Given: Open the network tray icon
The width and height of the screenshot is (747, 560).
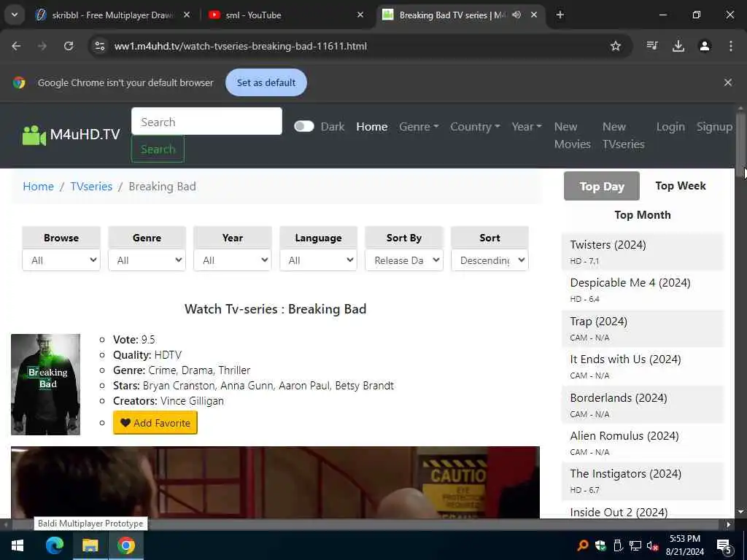Looking at the screenshot, I should point(635,545).
